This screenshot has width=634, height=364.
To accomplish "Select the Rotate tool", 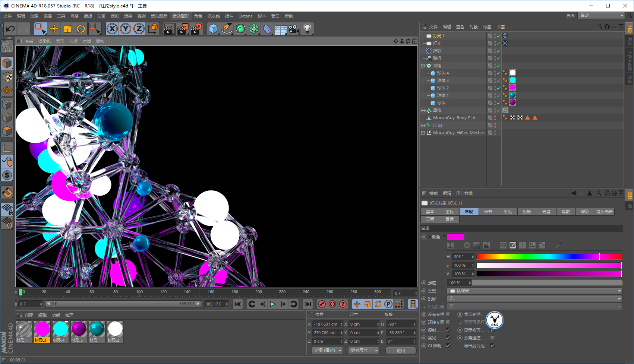I will coord(81,29).
